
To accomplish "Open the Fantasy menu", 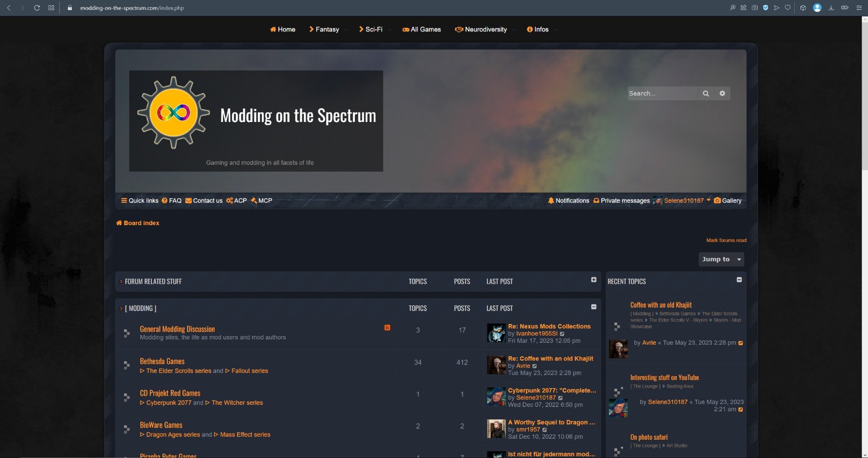I will tap(325, 29).
